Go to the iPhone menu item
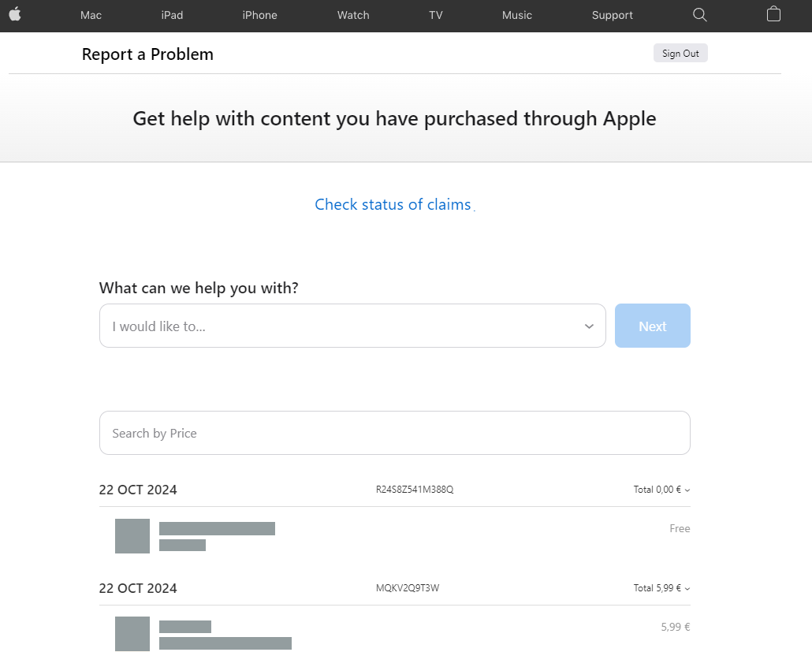The width and height of the screenshot is (812, 667). point(259,15)
